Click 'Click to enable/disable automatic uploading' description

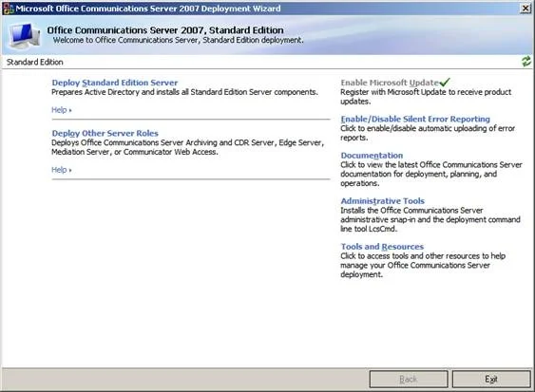tap(428, 133)
